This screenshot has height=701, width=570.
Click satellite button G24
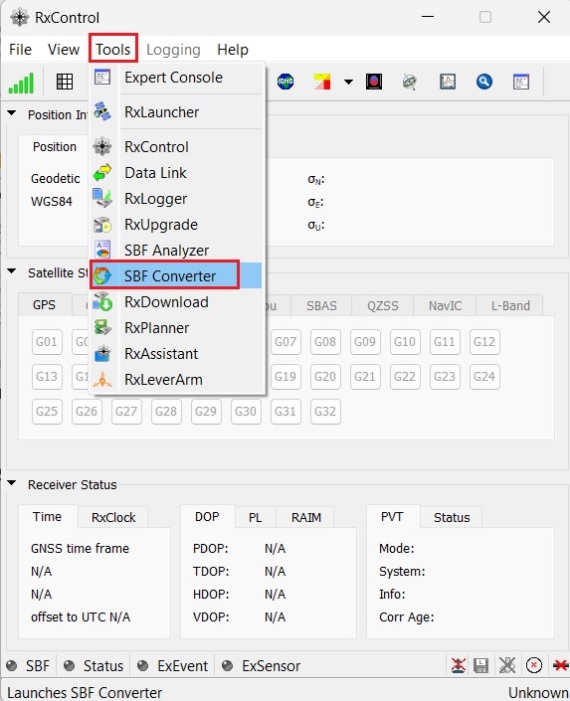[x=484, y=377]
